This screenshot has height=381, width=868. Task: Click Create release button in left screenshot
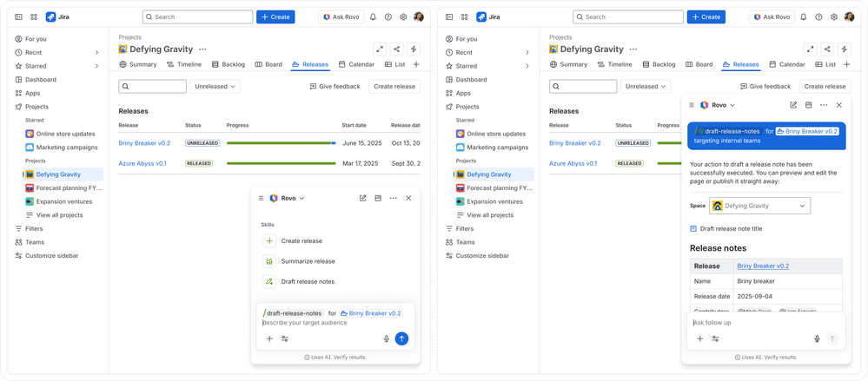coord(394,86)
